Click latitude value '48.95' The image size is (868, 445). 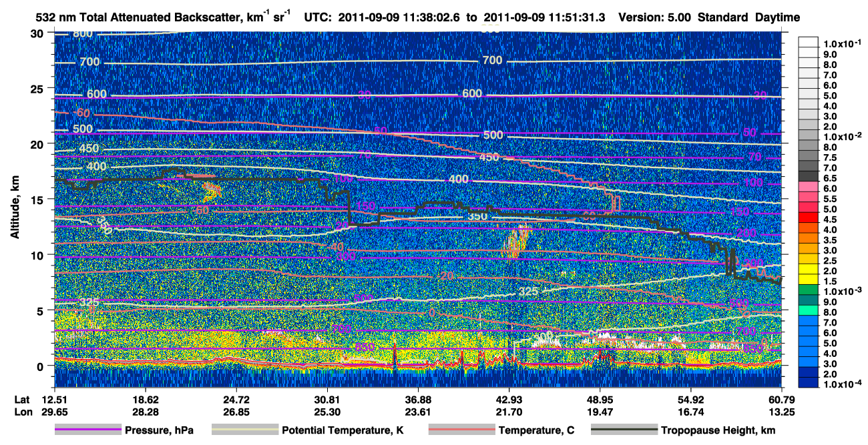(600, 399)
